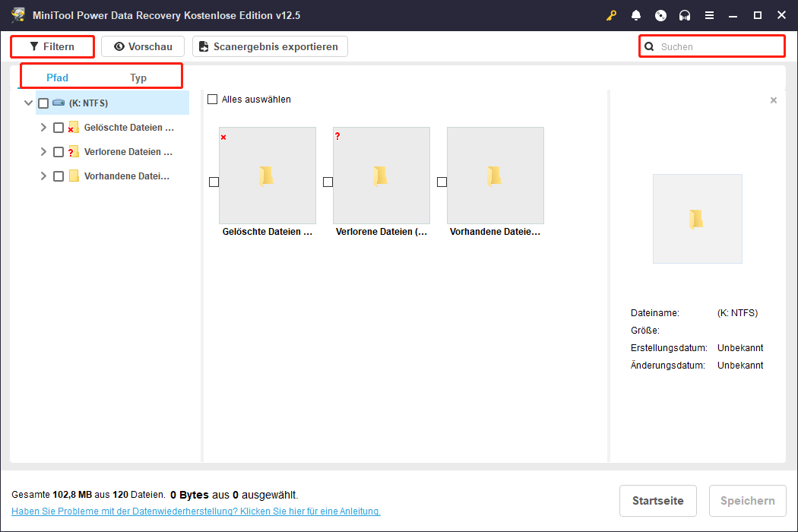The height and width of the screenshot is (532, 798).
Task: Click the Speichern button
Action: click(748, 501)
